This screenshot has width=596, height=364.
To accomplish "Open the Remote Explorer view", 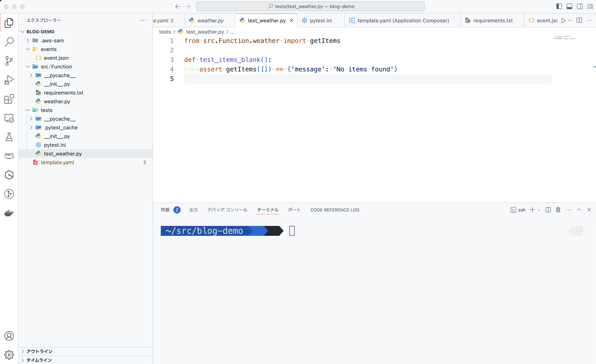I will coord(9,118).
